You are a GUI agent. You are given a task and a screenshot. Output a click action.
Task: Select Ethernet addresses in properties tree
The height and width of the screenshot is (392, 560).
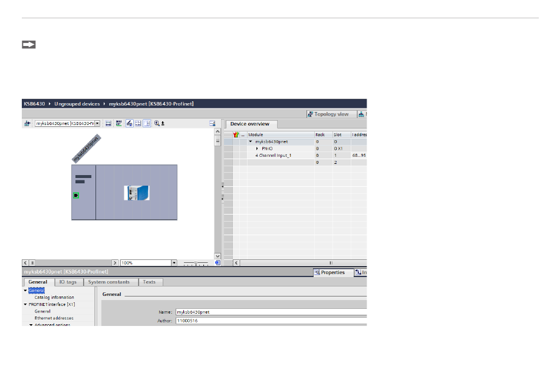point(54,318)
